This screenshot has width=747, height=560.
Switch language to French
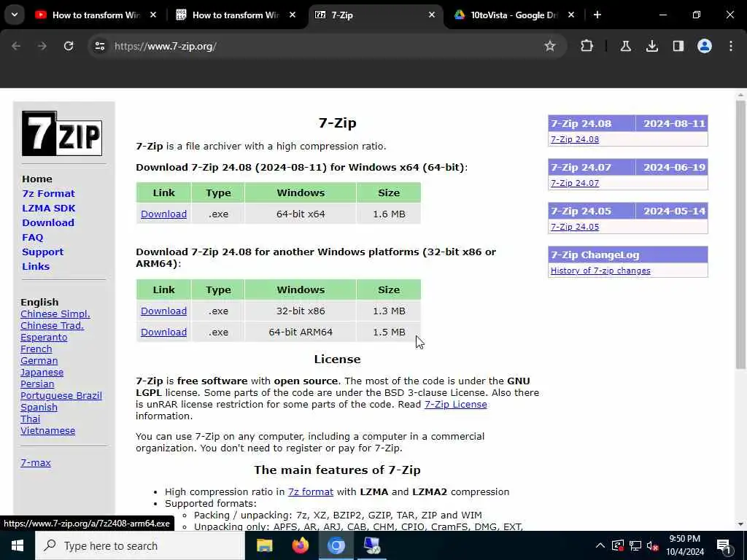pos(36,349)
